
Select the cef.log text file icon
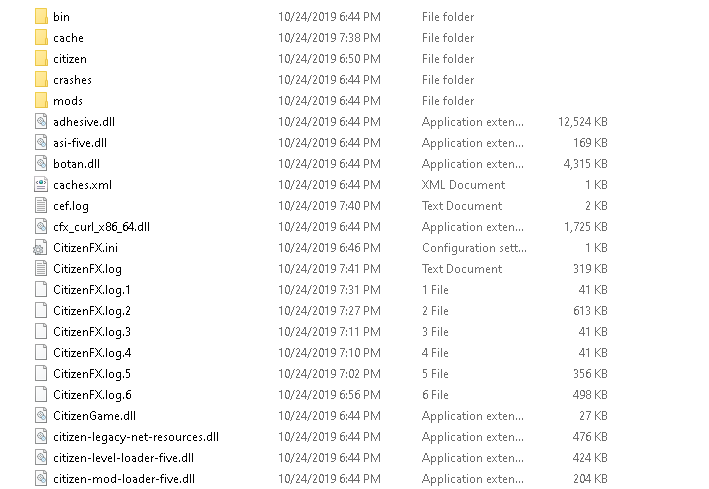pos(41,206)
